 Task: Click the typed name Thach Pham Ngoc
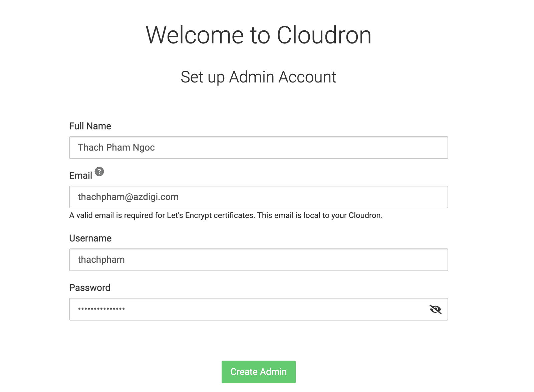tap(116, 148)
